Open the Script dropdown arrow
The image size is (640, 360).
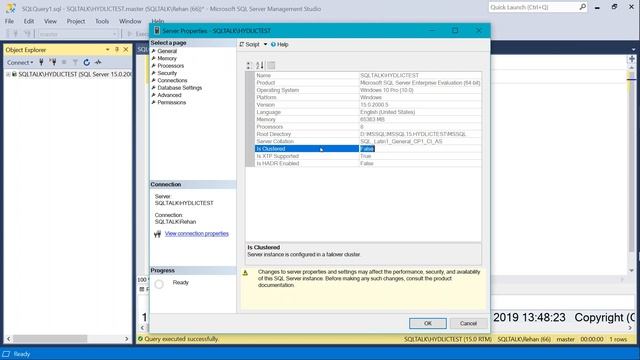pyautogui.click(x=265, y=44)
